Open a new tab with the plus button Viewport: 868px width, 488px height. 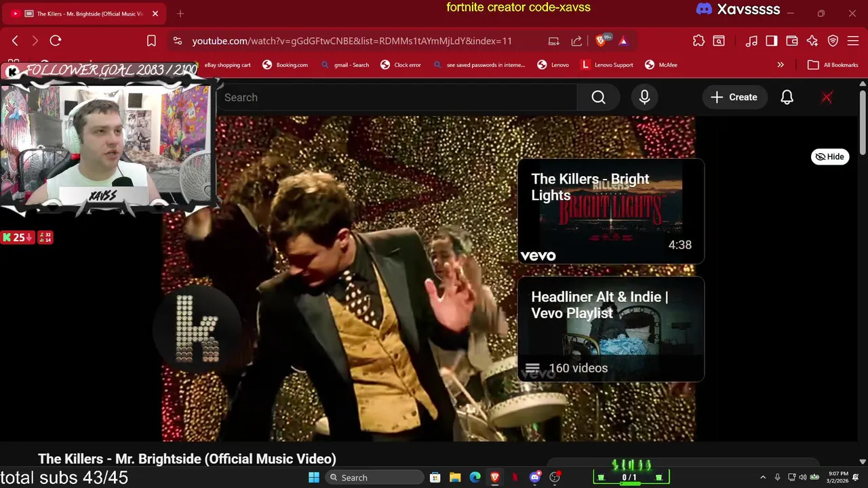(180, 14)
